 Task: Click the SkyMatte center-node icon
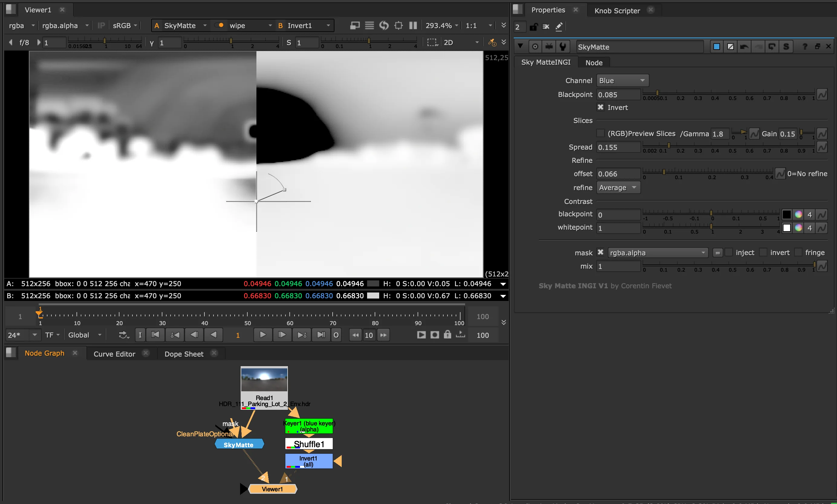(x=535, y=47)
